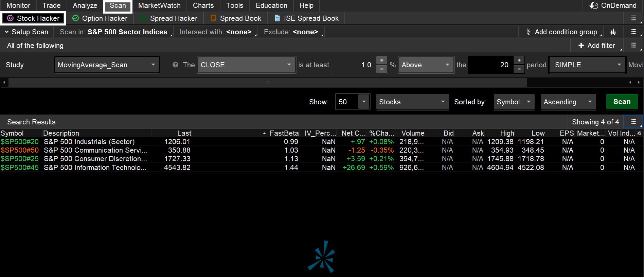Select the Spread Hacker sub-tab
Image resolution: width=644 pixels, height=277 pixels.
pyautogui.click(x=169, y=18)
